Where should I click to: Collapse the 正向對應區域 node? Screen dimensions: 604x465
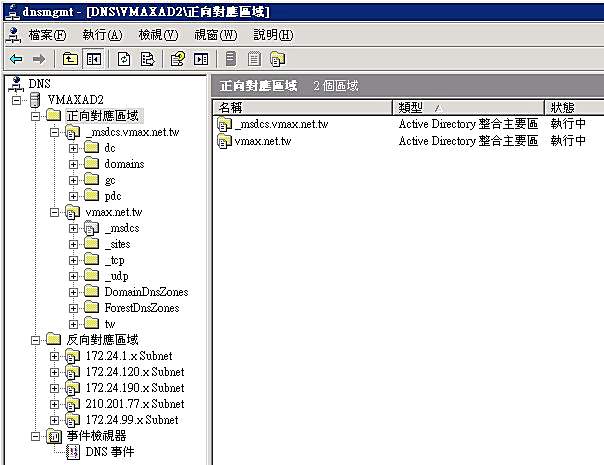(x=35, y=116)
